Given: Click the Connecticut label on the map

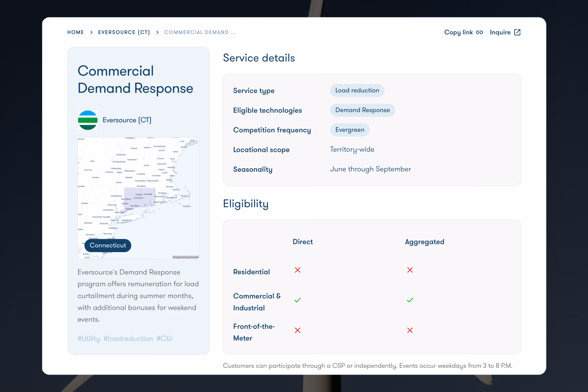Looking at the screenshot, I should pyautogui.click(x=108, y=245).
